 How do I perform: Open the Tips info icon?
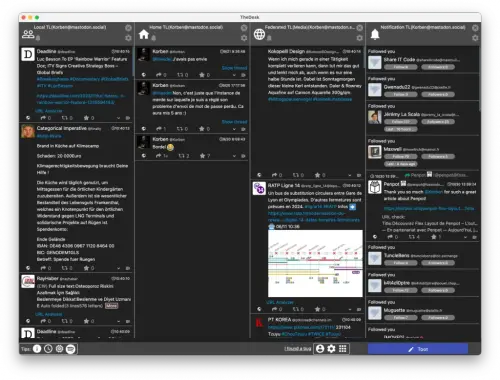pos(37,349)
